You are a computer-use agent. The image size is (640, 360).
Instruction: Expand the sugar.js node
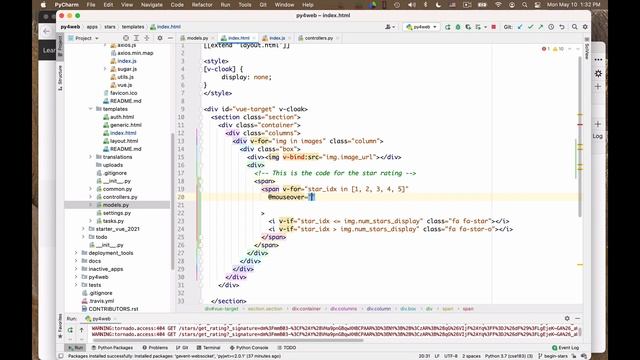point(105,69)
